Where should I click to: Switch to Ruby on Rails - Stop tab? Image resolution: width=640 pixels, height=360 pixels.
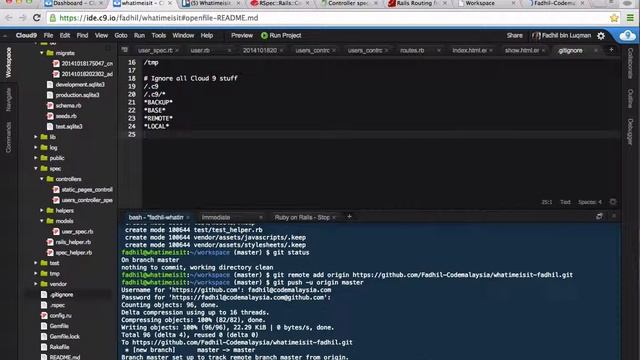302,218
